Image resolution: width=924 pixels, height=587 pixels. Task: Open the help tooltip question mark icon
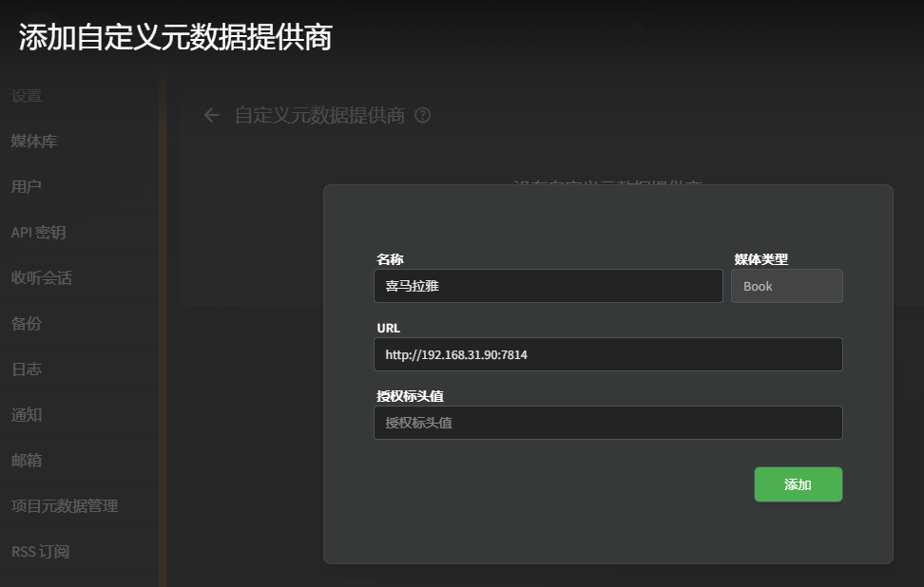coord(422,115)
